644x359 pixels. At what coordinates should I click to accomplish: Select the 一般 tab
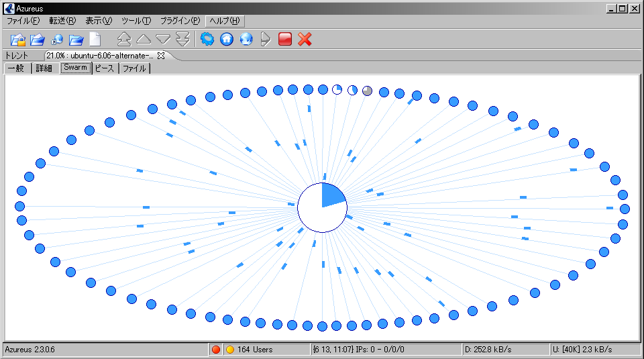[16, 68]
